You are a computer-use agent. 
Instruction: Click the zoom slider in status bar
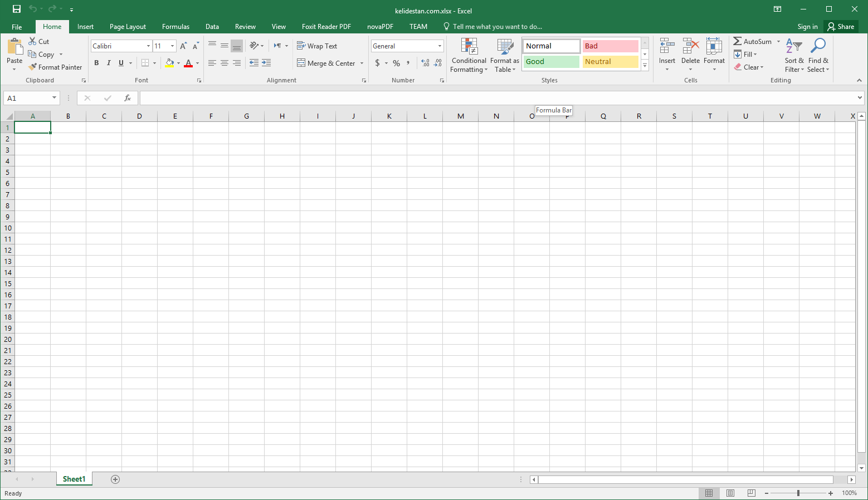coord(798,493)
